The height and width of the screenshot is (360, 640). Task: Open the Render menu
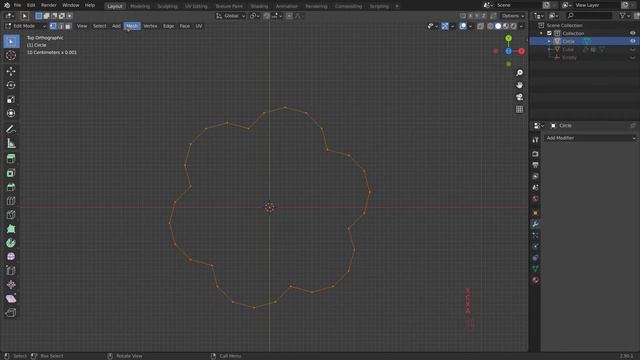tap(49, 5)
